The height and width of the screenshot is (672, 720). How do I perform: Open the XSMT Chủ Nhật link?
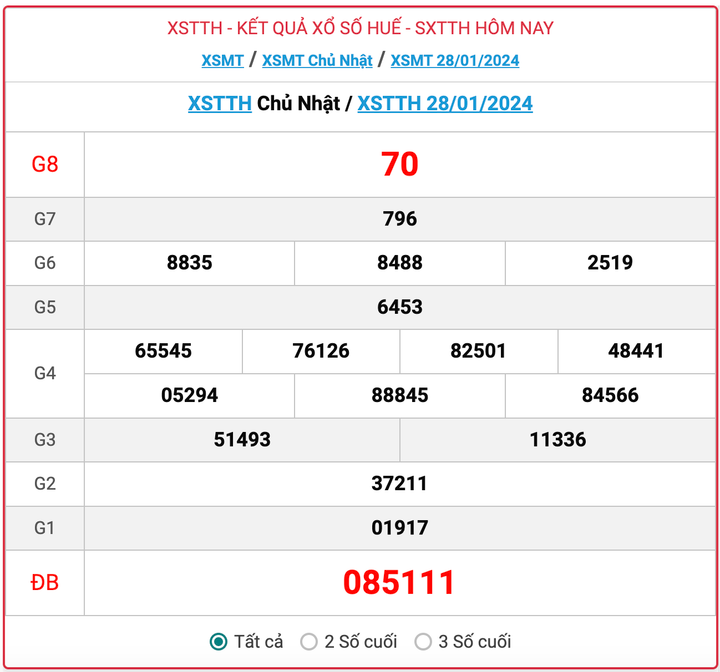tap(317, 60)
